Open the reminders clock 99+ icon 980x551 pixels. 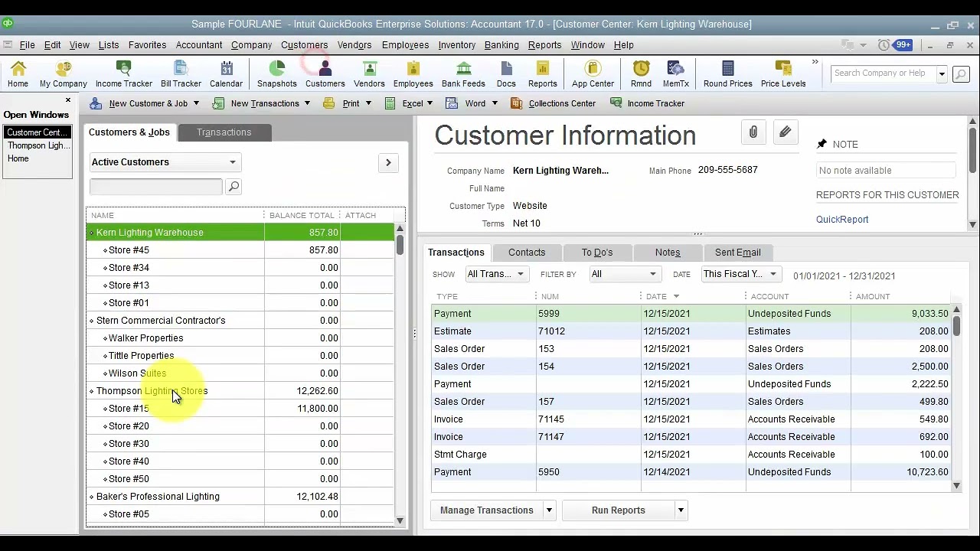896,45
